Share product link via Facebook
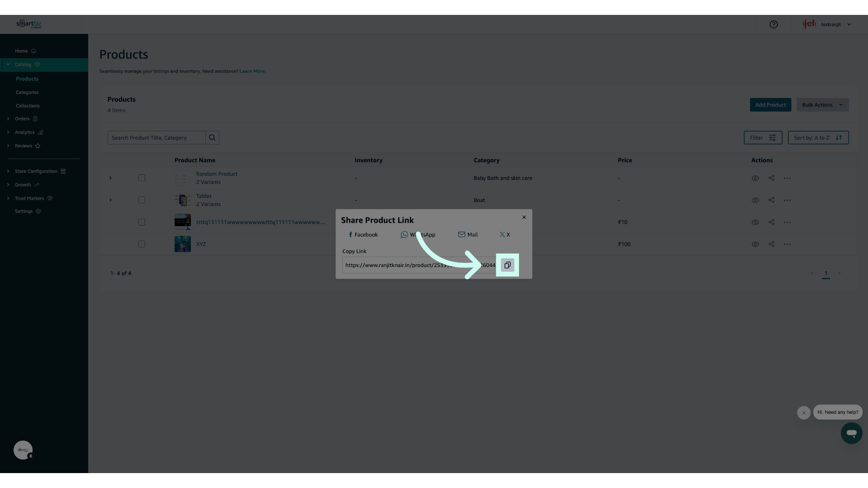868x488 pixels. (363, 235)
